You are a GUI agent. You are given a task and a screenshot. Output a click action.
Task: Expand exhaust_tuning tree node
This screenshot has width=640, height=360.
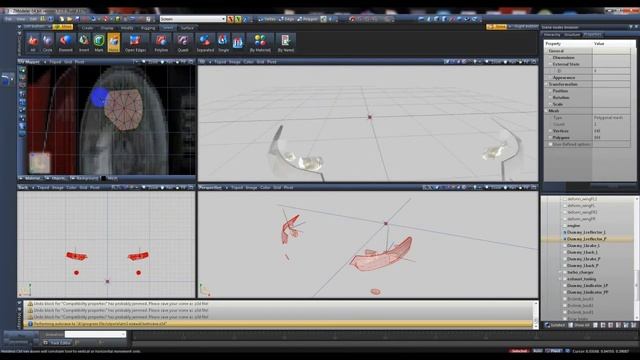[560, 279]
